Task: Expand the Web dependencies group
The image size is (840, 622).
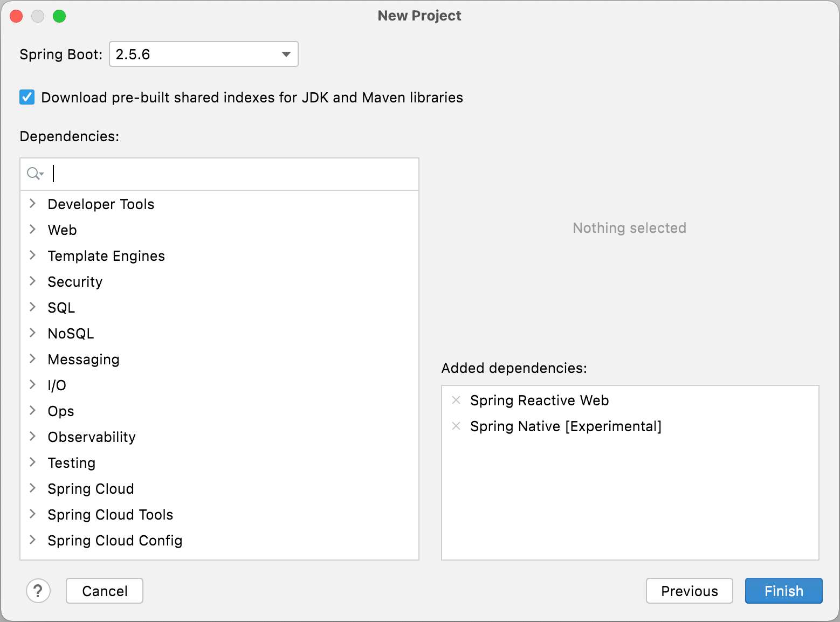Action: click(x=33, y=230)
